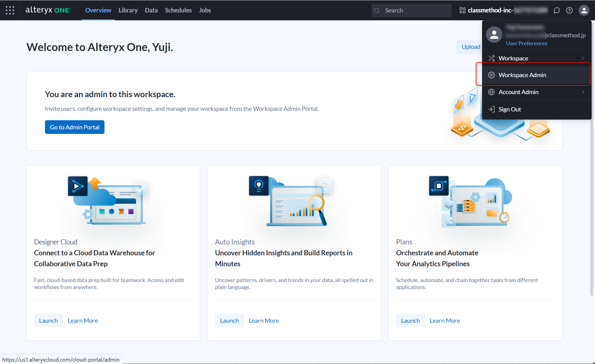Click the Workspace Admin gear icon
This screenshot has width=595, height=364.
(x=491, y=75)
